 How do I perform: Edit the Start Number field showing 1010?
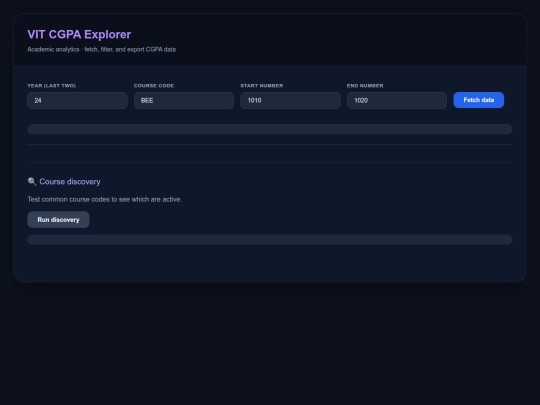pyautogui.click(x=290, y=100)
